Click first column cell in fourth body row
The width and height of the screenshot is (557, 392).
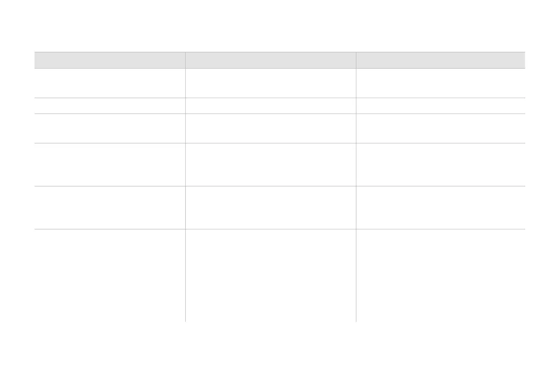click(x=109, y=164)
